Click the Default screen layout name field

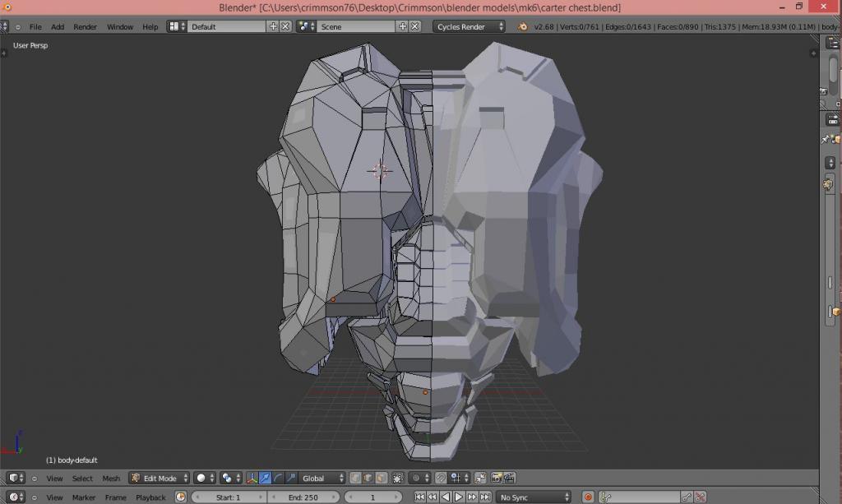tap(227, 26)
